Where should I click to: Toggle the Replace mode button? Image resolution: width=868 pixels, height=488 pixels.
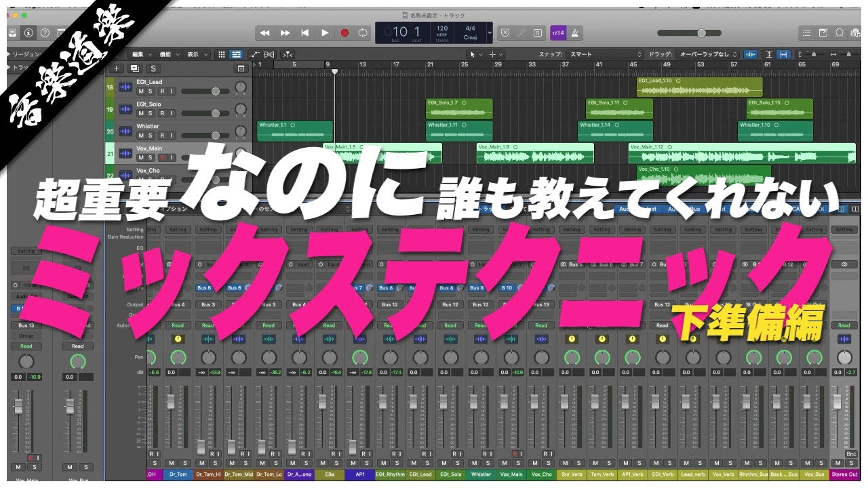point(505,33)
